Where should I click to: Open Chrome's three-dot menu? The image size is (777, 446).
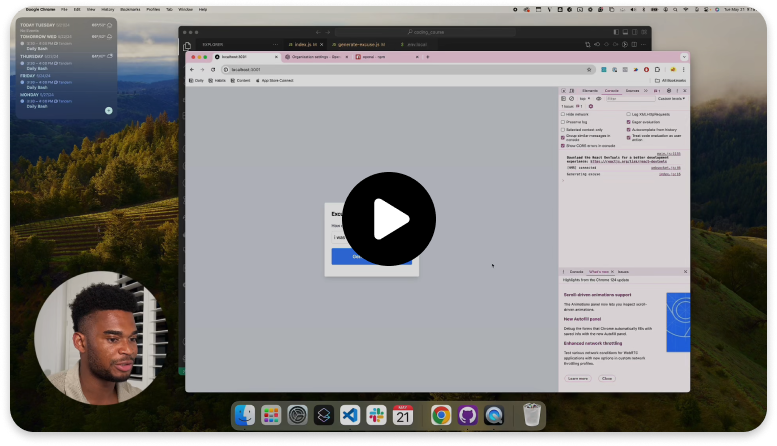point(683,69)
